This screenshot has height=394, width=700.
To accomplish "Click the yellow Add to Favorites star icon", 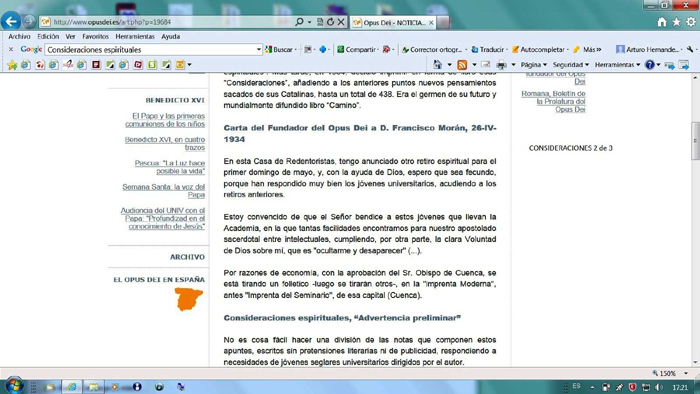I will click(x=12, y=65).
